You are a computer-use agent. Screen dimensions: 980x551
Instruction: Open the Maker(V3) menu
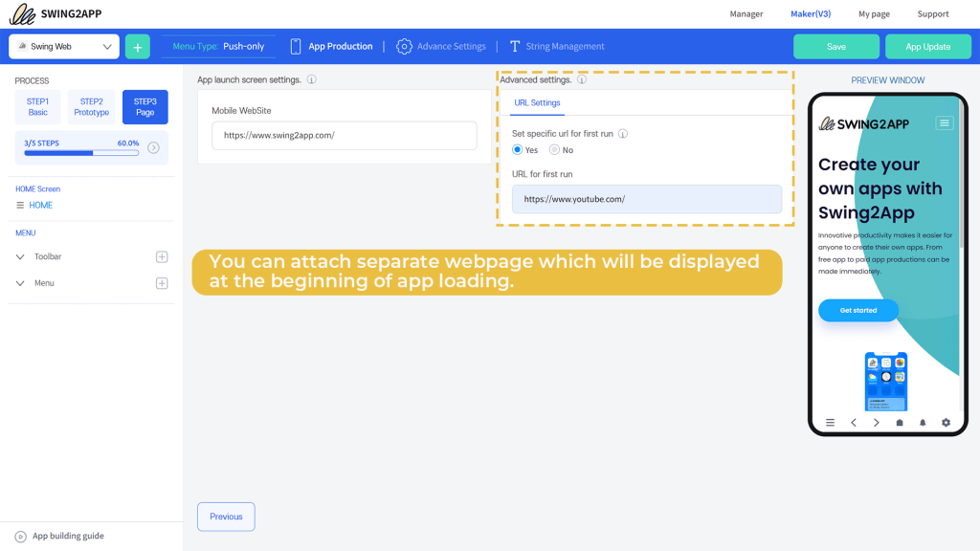(x=811, y=13)
